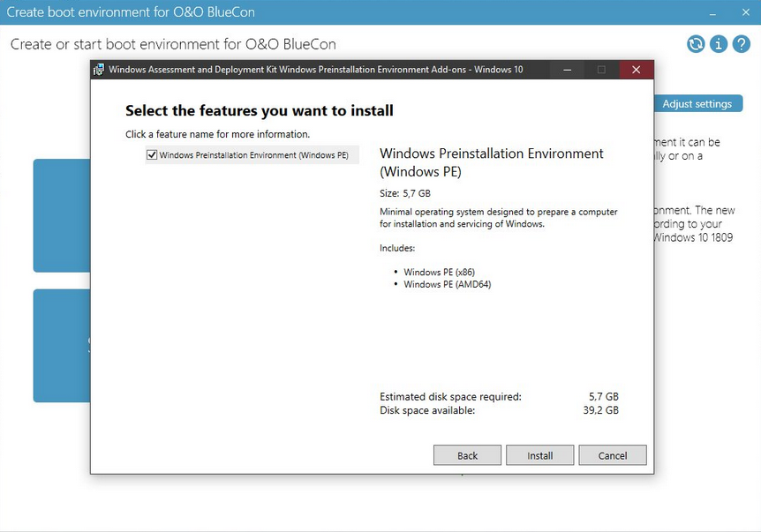
Task: Select the Windows Preinstallation Environment (Windows PE) feature name
Action: (254, 155)
